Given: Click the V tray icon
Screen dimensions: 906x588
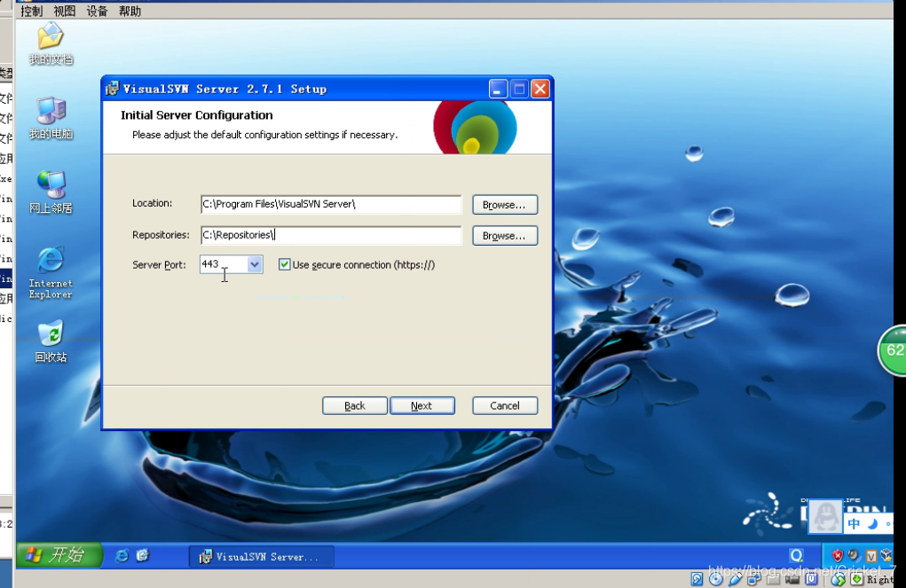Looking at the screenshot, I should (871, 556).
